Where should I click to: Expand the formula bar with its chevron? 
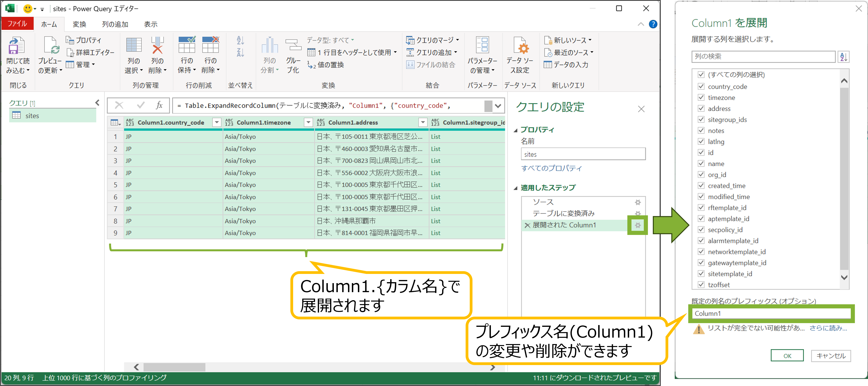[498, 106]
